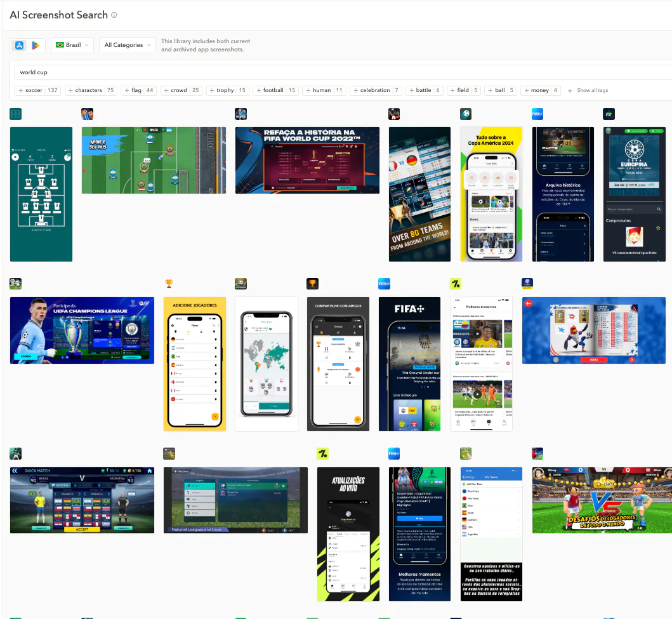View the world map phone screenshot

[267, 364]
